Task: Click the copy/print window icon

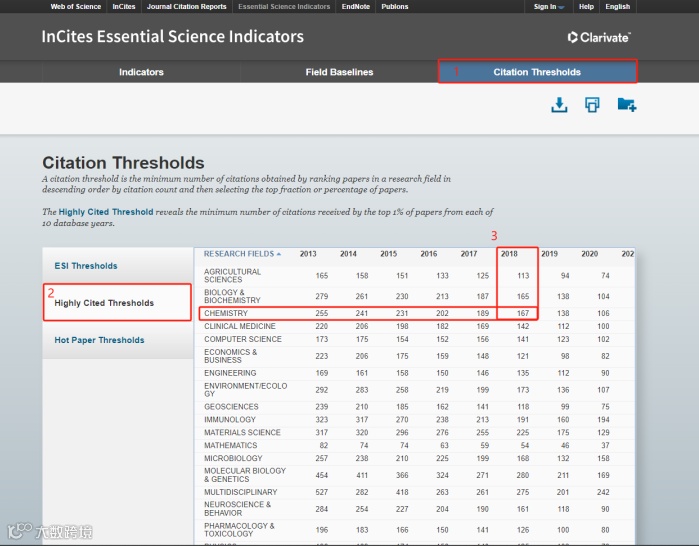Action: tap(592, 105)
